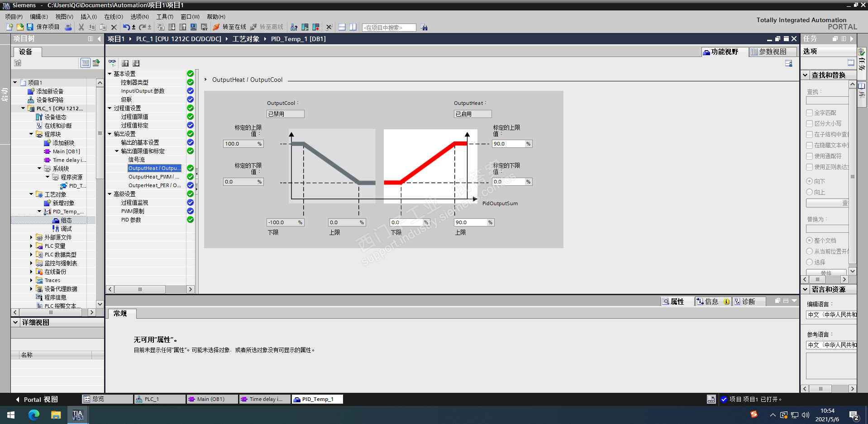868x424 pixels.
Task: Toggle the 使用正则表达式 checkbox
Action: 810,167
